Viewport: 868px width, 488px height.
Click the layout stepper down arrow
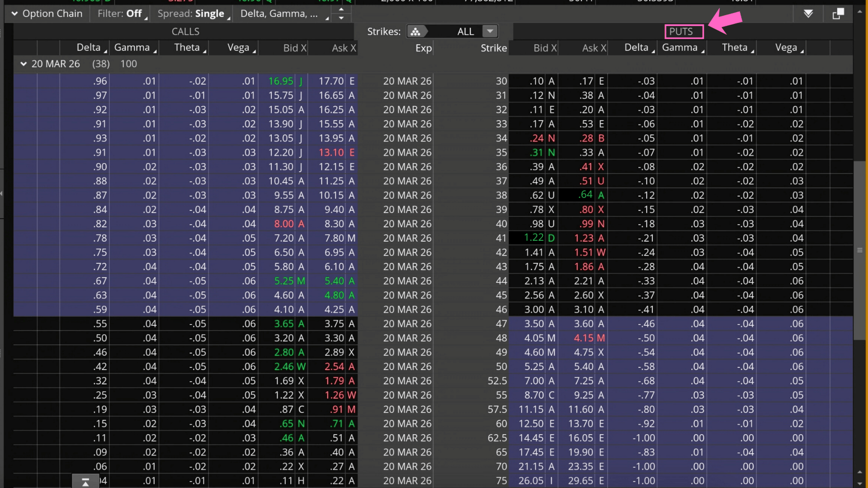(x=341, y=18)
